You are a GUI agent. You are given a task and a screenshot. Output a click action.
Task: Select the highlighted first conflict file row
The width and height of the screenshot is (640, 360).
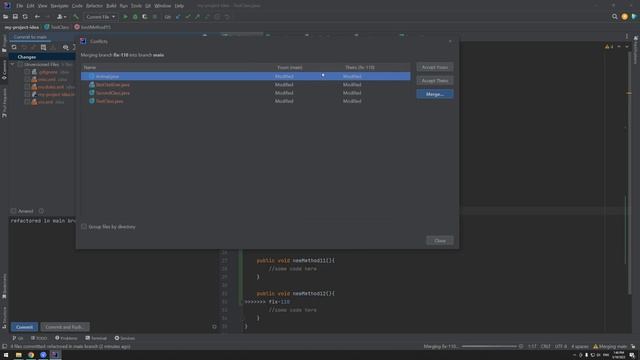(246, 76)
